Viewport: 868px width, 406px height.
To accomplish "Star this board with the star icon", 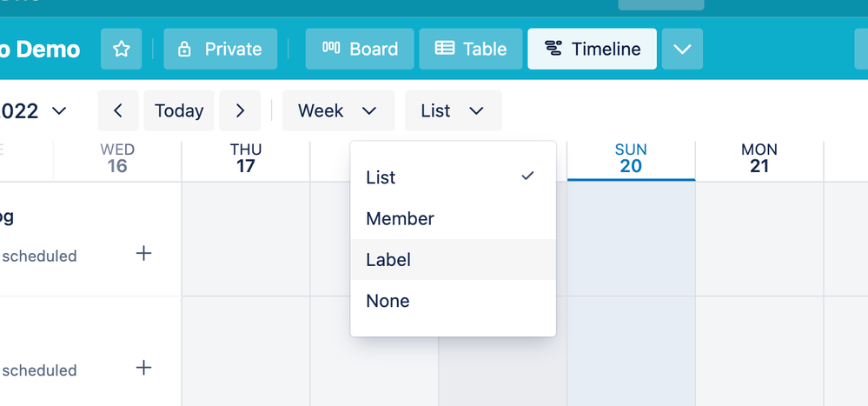I will 121,49.
